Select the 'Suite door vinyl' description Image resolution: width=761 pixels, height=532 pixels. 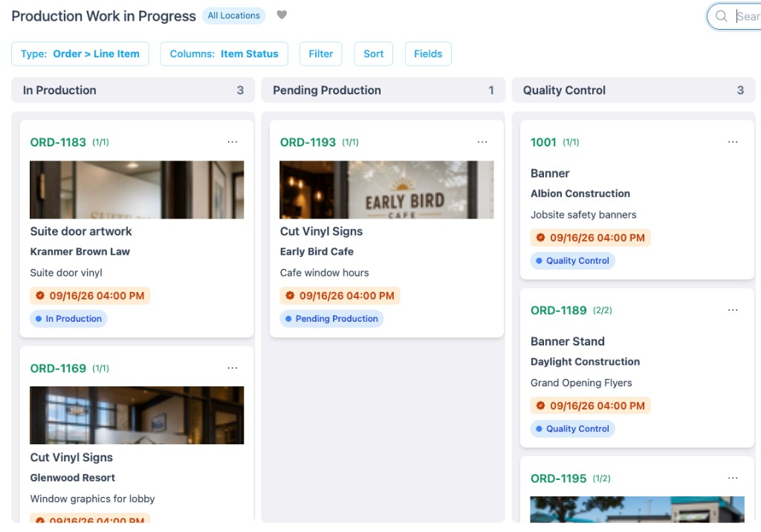tap(66, 272)
